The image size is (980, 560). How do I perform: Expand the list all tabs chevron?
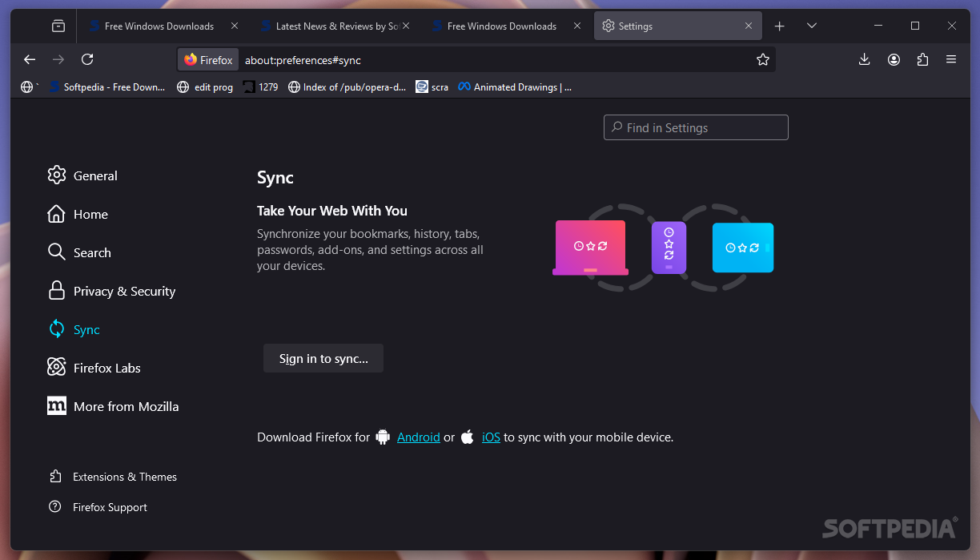tap(812, 26)
